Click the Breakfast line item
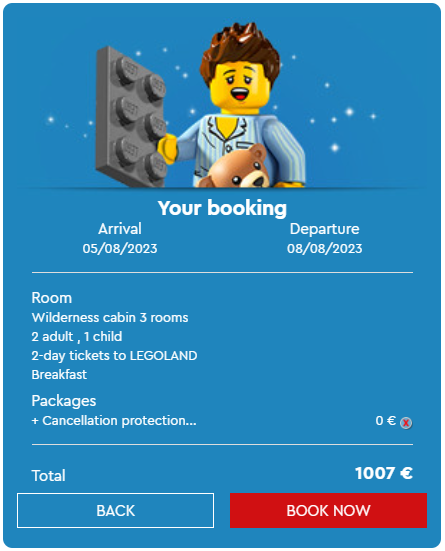This screenshot has width=445, height=551. click(59, 375)
